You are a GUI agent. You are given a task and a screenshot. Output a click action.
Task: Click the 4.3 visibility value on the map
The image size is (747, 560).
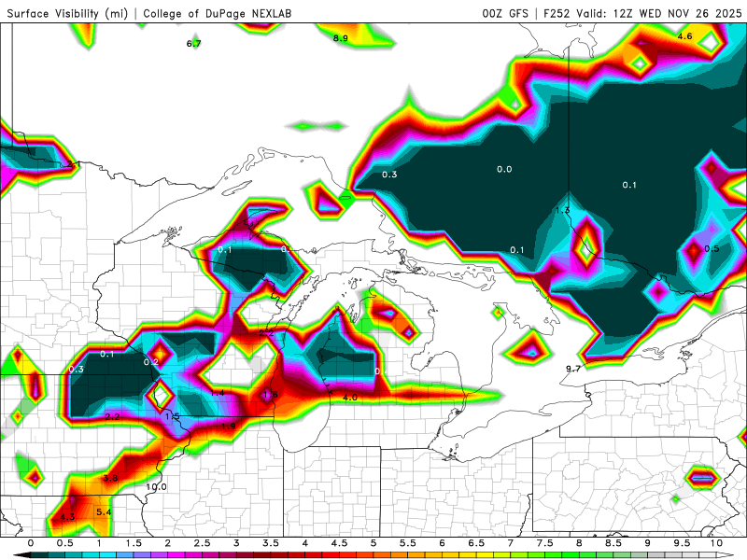click(67, 517)
